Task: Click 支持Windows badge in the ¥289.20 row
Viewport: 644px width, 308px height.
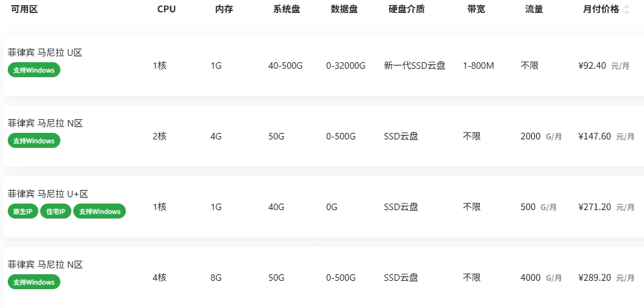Action: click(x=34, y=282)
